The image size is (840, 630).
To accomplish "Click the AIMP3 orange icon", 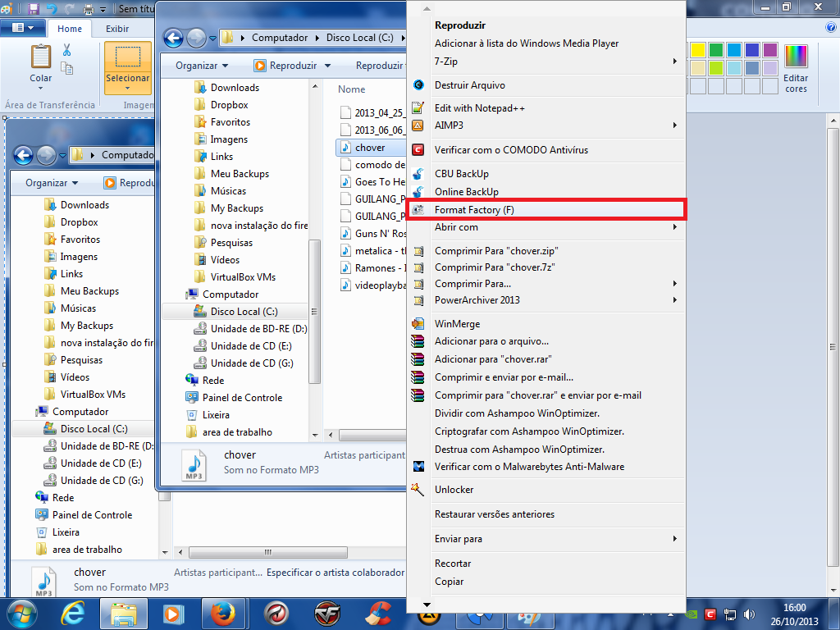I will tap(418, 126).
